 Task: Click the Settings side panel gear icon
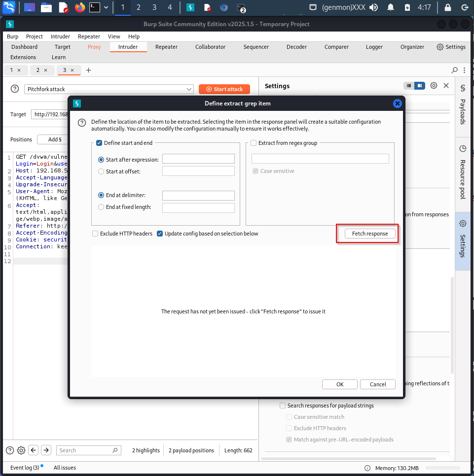[x=463, y=223]
